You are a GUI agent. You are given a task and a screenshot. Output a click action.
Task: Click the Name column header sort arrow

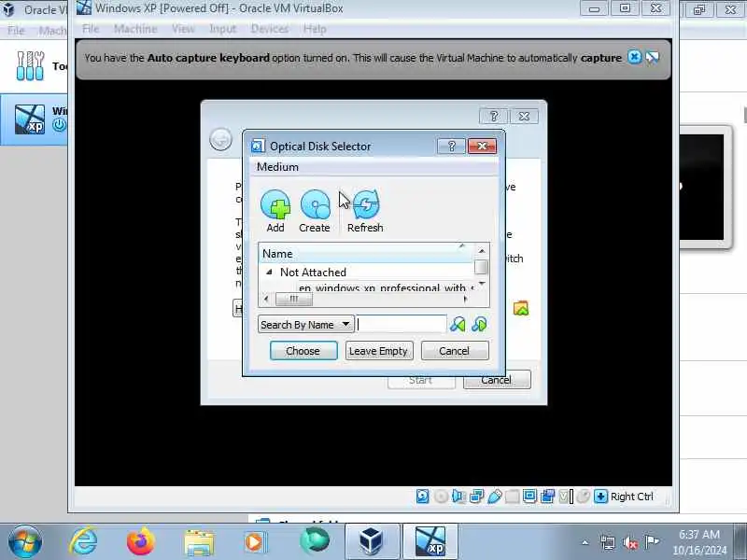(x=461, y=246)
